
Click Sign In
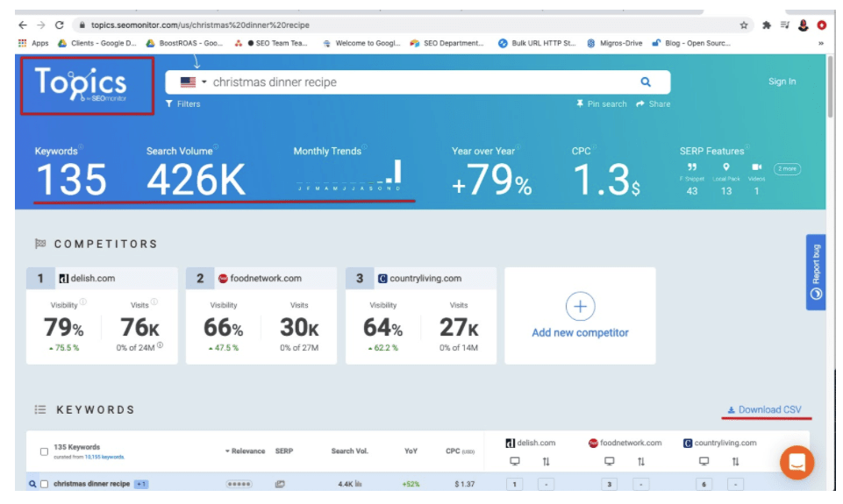[x=782, y=82]
